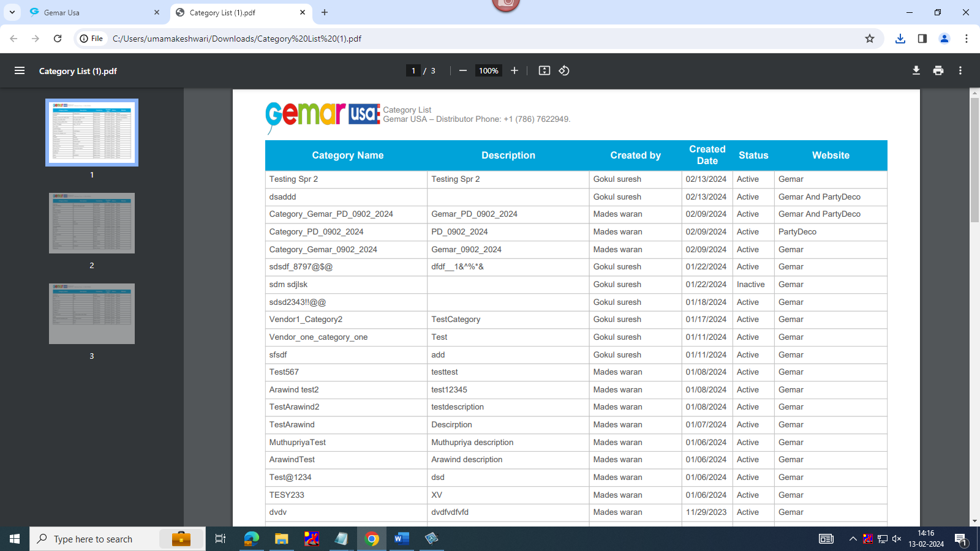Viewport: 980px width, 551px height.
Task: Edit the page number field
Action: [413, 70]
